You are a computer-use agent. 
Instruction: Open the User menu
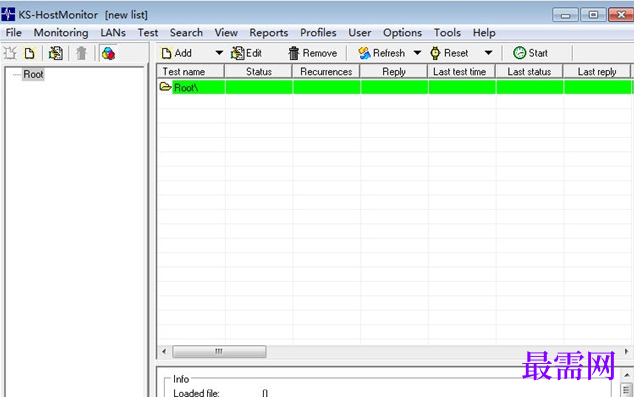click(359, 33)
